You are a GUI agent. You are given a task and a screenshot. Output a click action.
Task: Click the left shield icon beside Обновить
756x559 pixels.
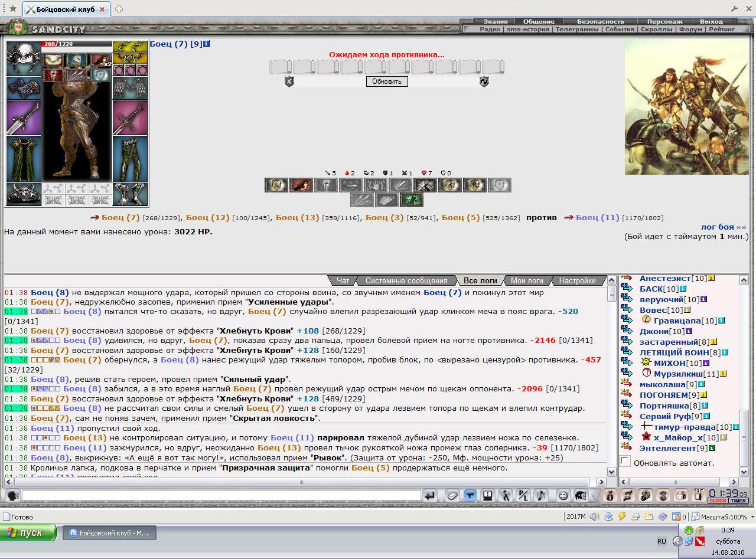tap(289, 81)
